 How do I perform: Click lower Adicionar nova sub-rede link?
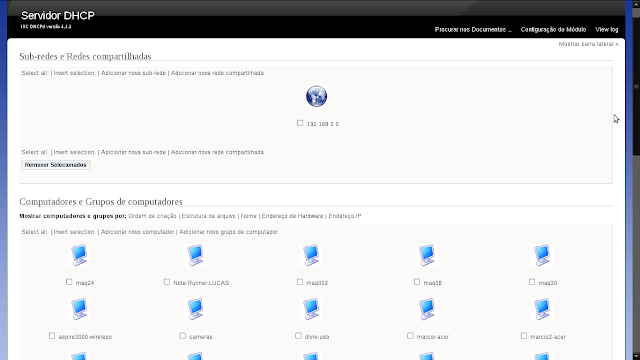pos(133,152)
